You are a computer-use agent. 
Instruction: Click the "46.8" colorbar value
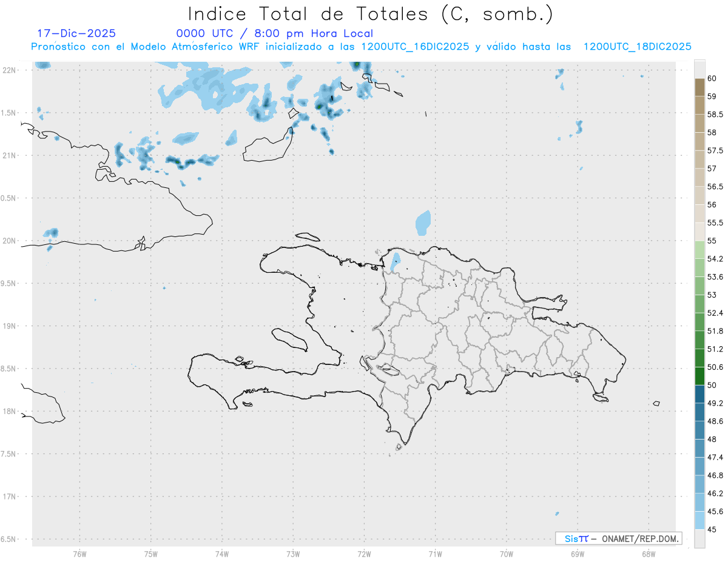coord(715,475)
